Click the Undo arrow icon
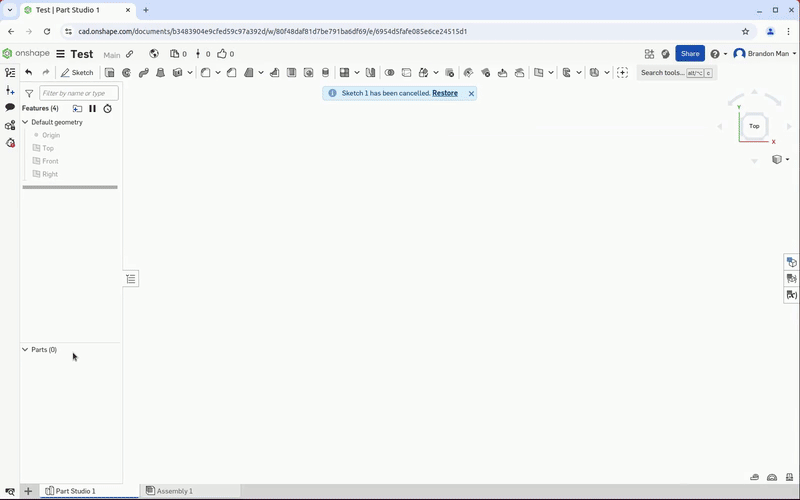 point(28,73)
